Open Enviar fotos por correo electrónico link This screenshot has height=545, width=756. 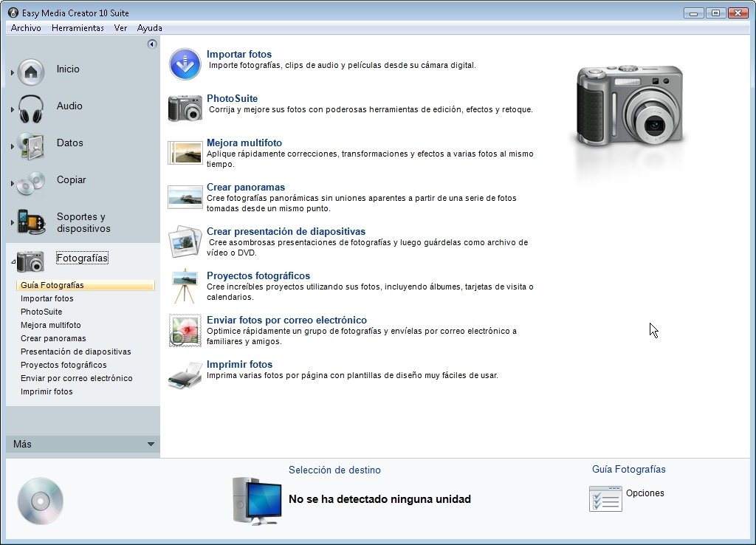coord(287,321)
